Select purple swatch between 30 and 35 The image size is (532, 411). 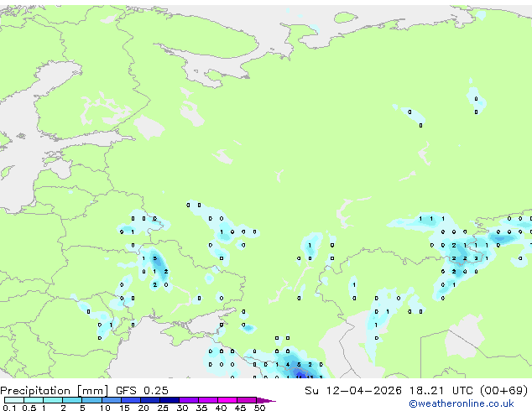pos(189,400)
